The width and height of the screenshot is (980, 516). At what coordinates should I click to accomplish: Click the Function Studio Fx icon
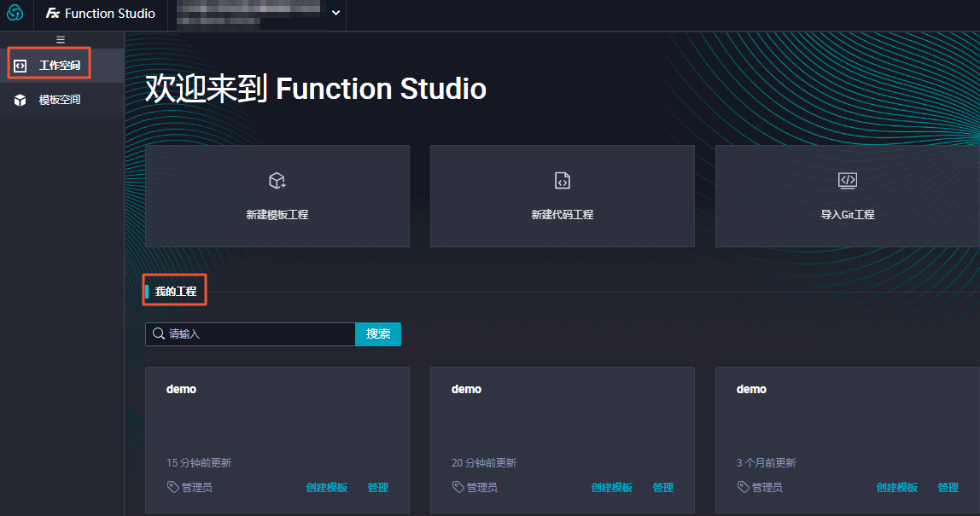click(53, 13)
